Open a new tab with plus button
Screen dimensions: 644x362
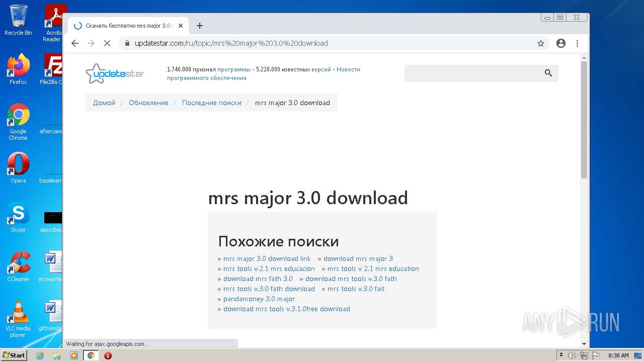200,26
